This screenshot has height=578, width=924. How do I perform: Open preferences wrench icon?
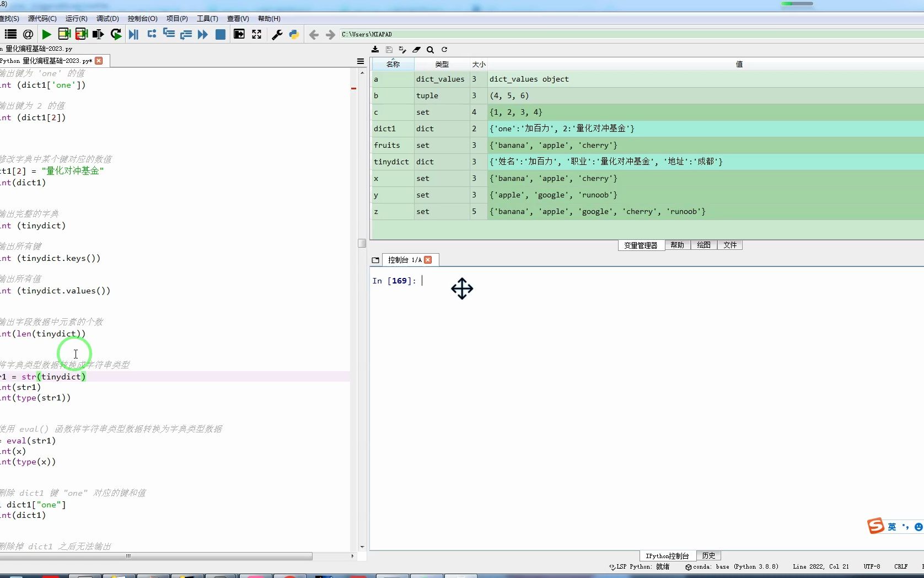[x=277, y=34]
